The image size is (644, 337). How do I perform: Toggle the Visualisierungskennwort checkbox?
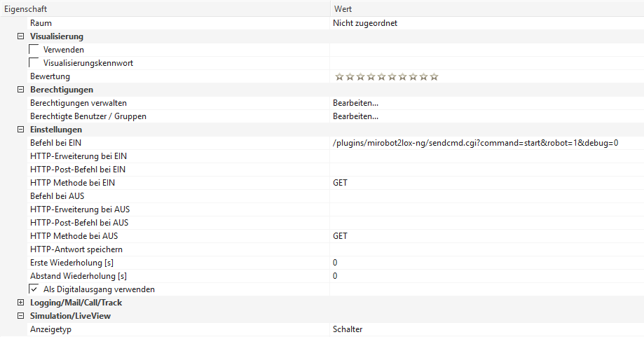pos(34,63)
